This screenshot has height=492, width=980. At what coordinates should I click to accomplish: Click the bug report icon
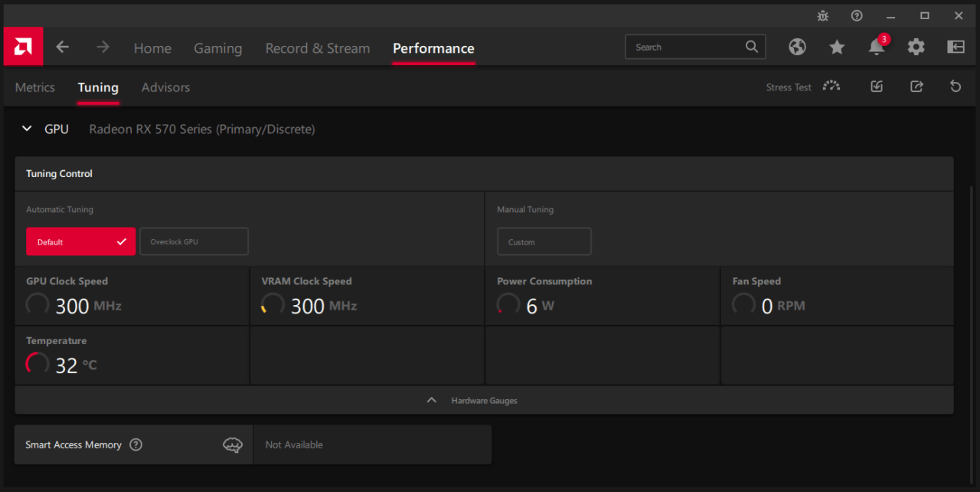823,16
